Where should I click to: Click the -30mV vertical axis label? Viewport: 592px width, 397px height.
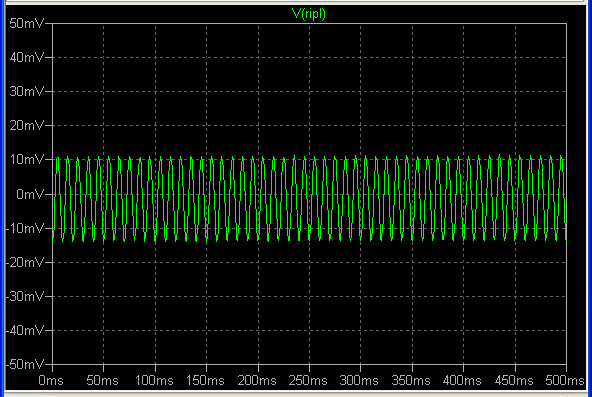point(25,297)
